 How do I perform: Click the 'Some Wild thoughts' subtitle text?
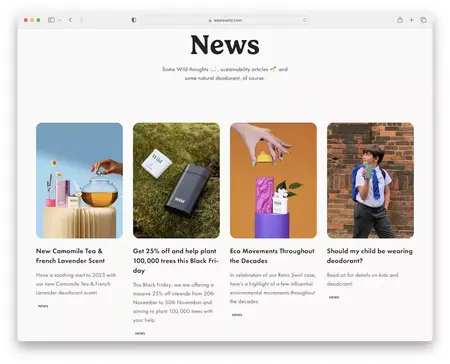click(225, 73)
